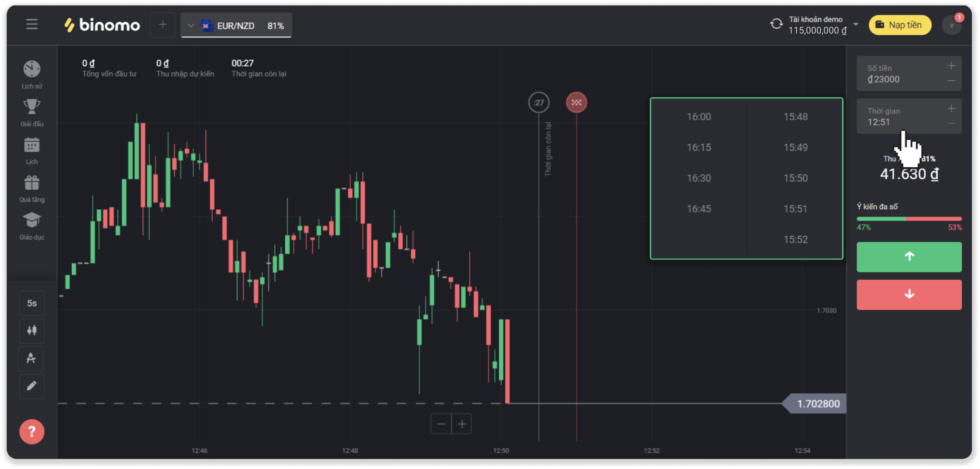The height and width of the screenshot is (469, 980).
Task: Expand the demo account dropdown arrow
Action: [856, 24]
